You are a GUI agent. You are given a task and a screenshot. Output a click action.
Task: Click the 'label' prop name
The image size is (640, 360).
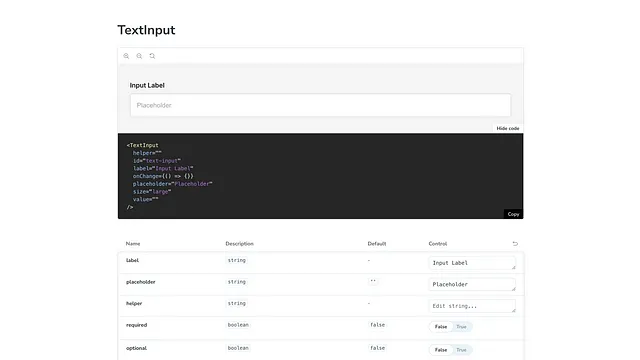(x=132, y=260)
